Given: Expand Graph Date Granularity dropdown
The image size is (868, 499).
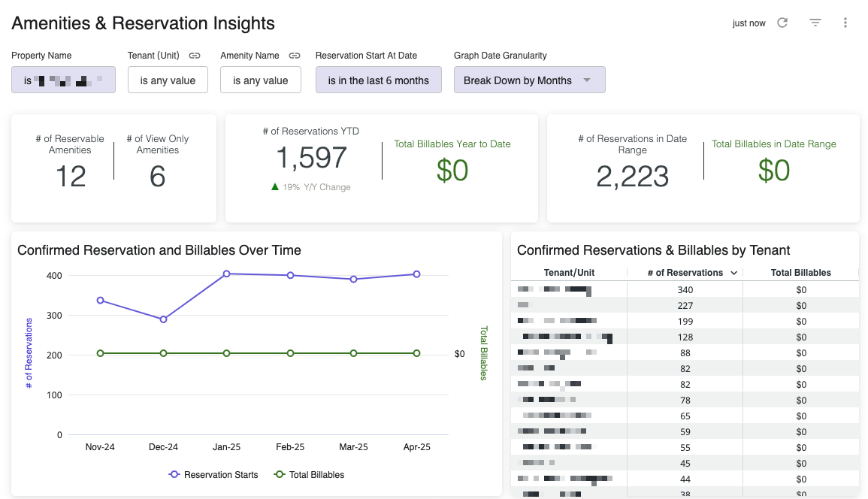Looking at the screenshot, I should coord(529,80).
